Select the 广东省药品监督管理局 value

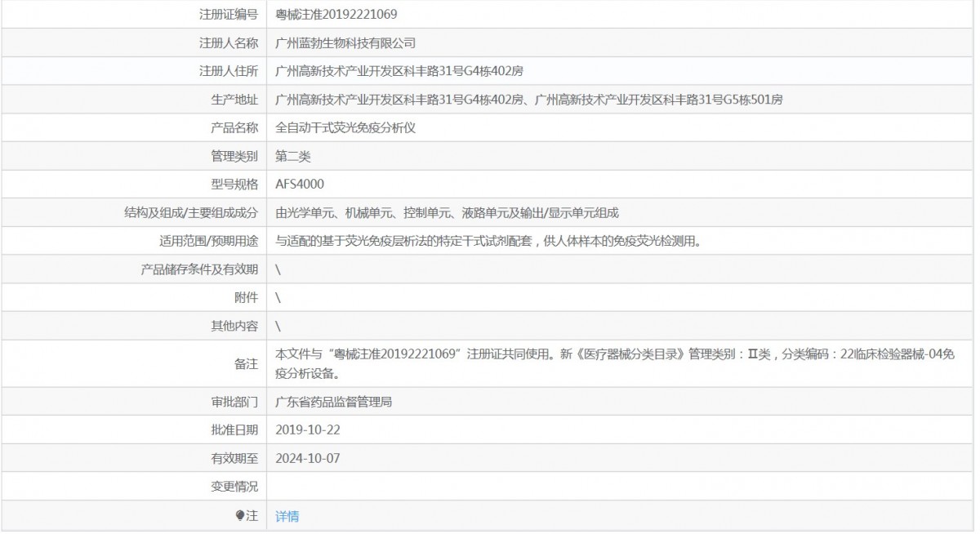tap(335, 402)
